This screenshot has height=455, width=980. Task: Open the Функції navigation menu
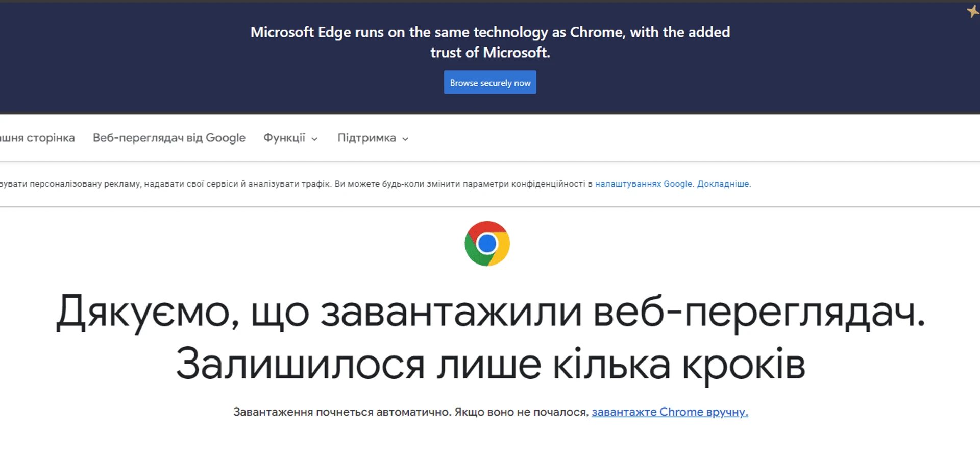290,138
